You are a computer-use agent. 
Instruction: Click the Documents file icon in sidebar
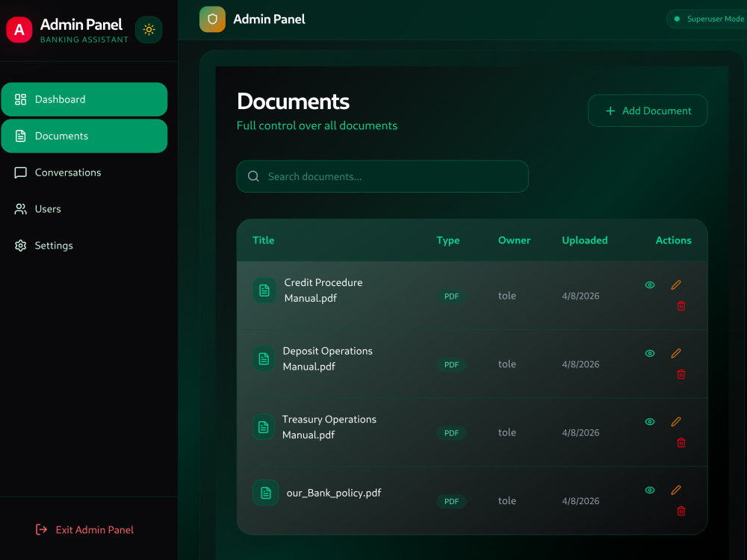[x=20, y=136]
